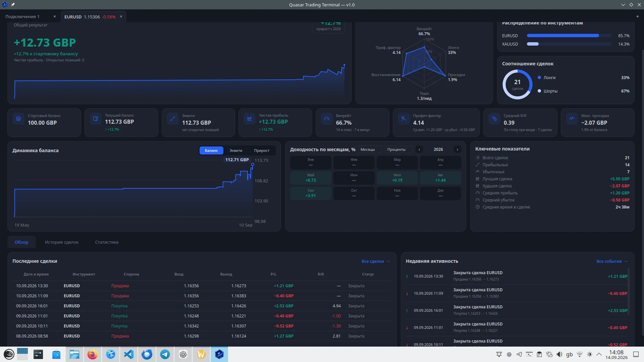Click the Profit factor 4.14 card icon
The image size is (644, 362).
point(404,119)
